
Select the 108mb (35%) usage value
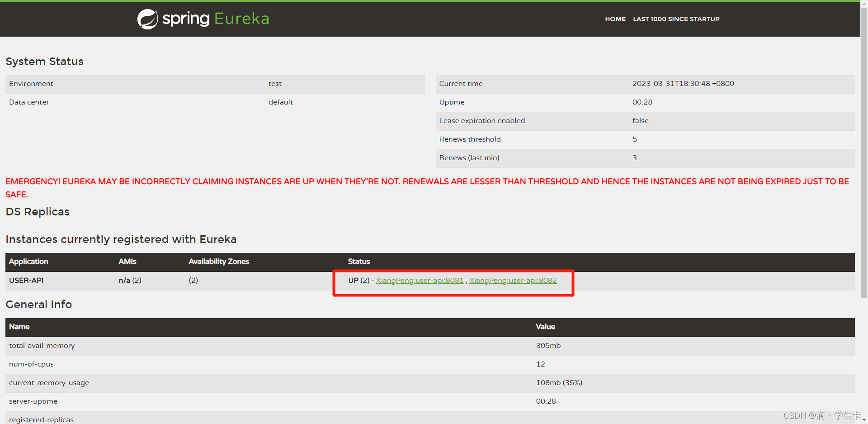click(x=559, y=383)
